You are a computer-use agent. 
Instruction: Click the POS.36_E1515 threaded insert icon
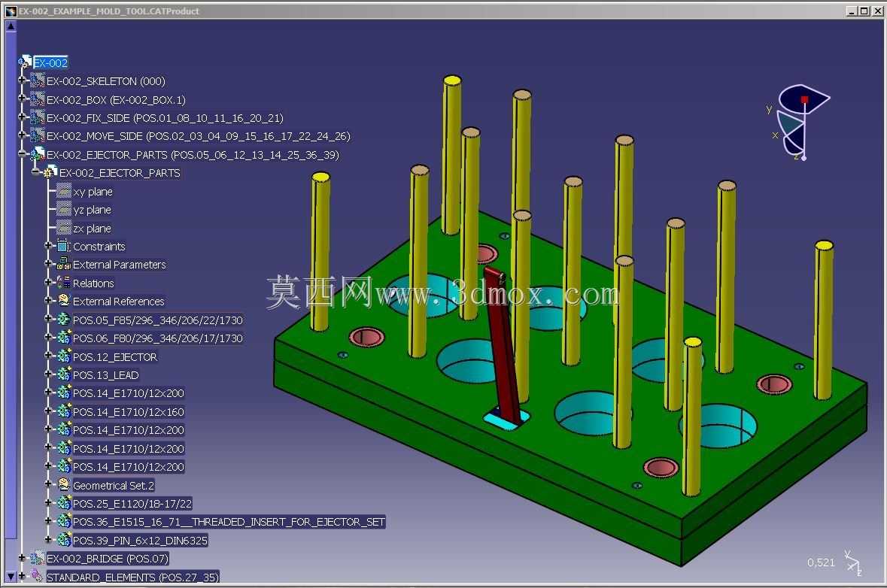click(64, 521)
